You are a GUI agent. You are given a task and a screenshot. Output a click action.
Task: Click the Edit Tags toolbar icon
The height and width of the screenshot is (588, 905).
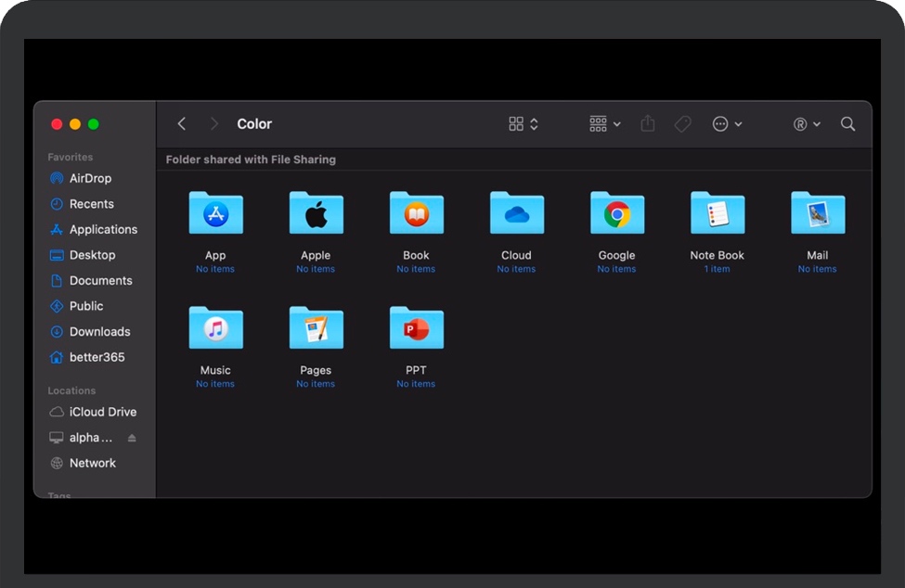tap(682, 124)
